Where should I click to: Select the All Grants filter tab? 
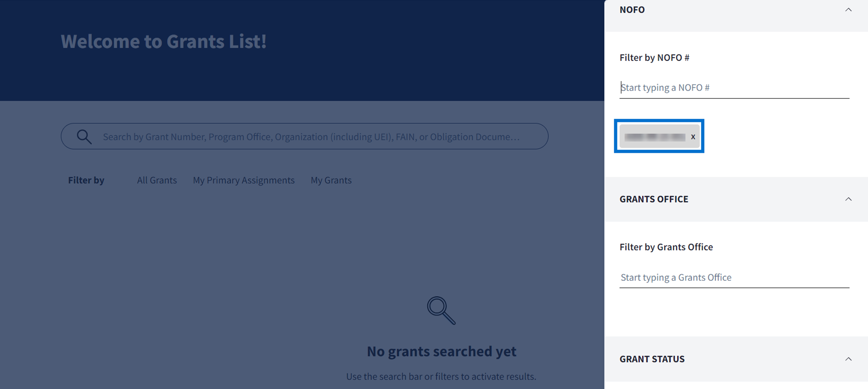(x=157, y=180)
